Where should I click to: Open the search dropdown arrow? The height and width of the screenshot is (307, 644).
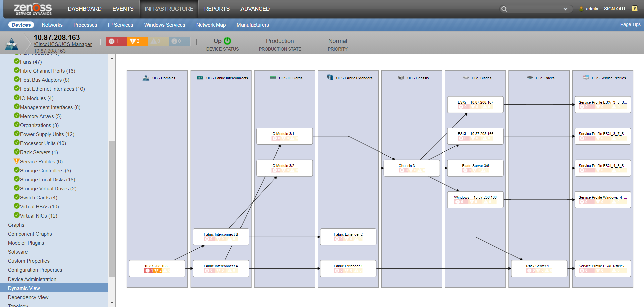(565, 9)
